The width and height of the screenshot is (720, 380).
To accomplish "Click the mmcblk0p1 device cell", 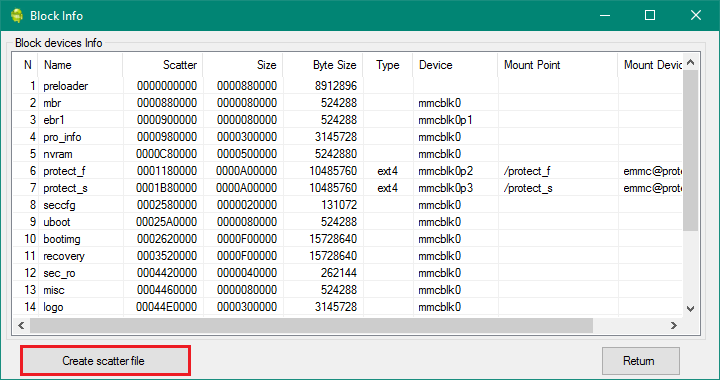I will tap(445, 120).
